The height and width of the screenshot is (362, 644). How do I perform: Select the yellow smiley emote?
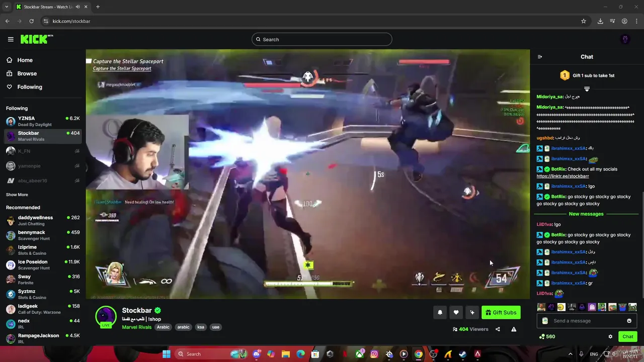(x=561, y=307)
